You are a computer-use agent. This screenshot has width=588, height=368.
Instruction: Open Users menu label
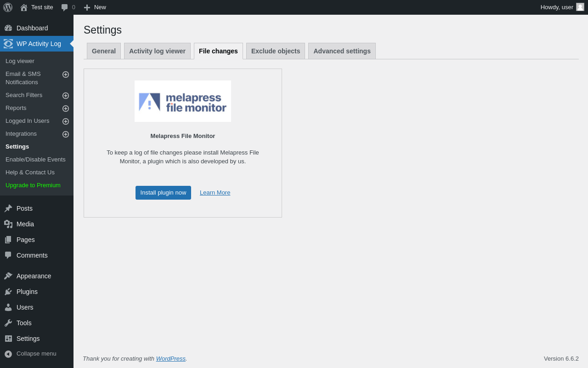(25, 307)
